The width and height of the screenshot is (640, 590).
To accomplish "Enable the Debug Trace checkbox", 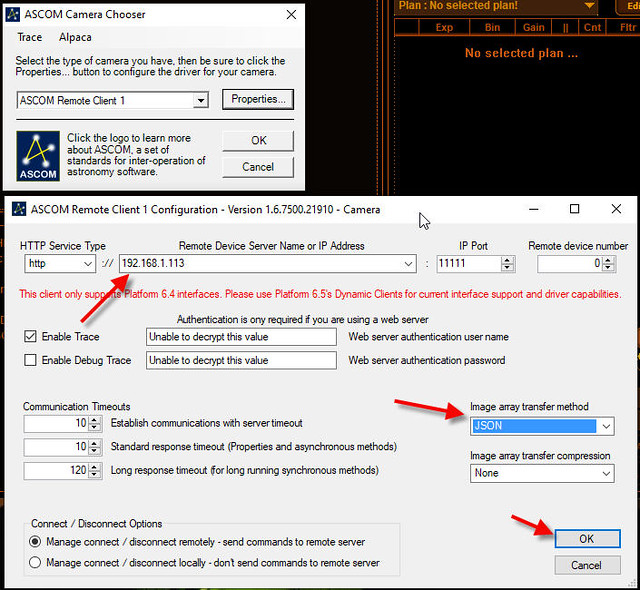I will (x=29, y=360).
